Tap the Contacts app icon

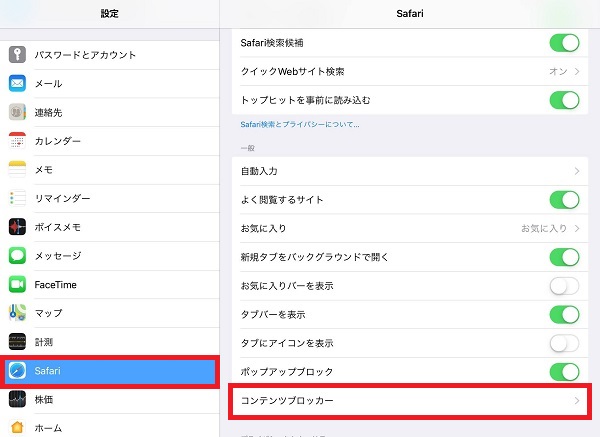point(17,112)
